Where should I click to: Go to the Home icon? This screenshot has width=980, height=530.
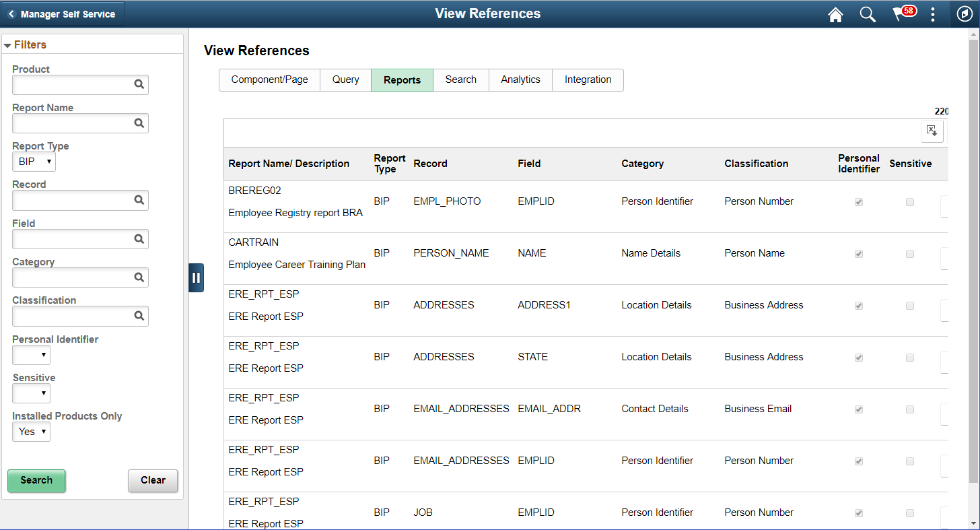[835, 14]
